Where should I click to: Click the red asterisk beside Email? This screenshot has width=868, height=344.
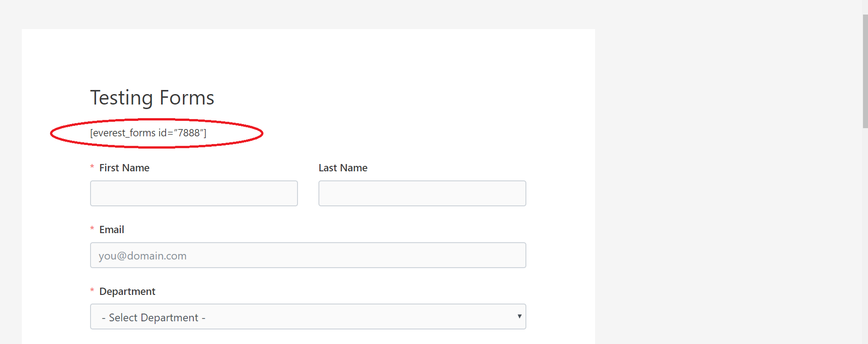(92, 229)
